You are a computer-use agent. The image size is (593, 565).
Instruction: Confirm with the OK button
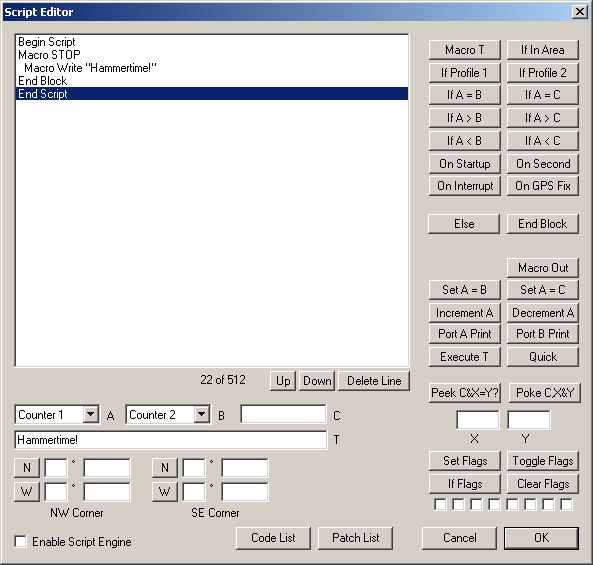(541, 538)
